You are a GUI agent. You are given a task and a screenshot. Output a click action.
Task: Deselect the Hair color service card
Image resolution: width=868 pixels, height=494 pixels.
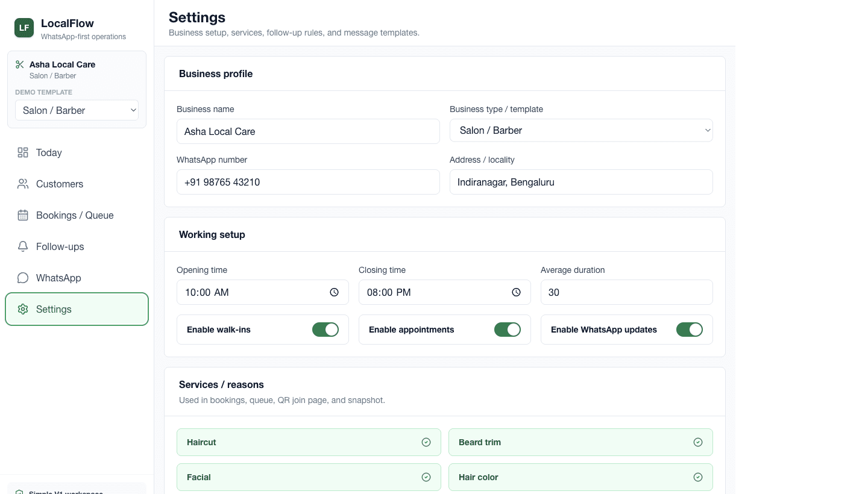pyautogui.click(x=580, y=477)
